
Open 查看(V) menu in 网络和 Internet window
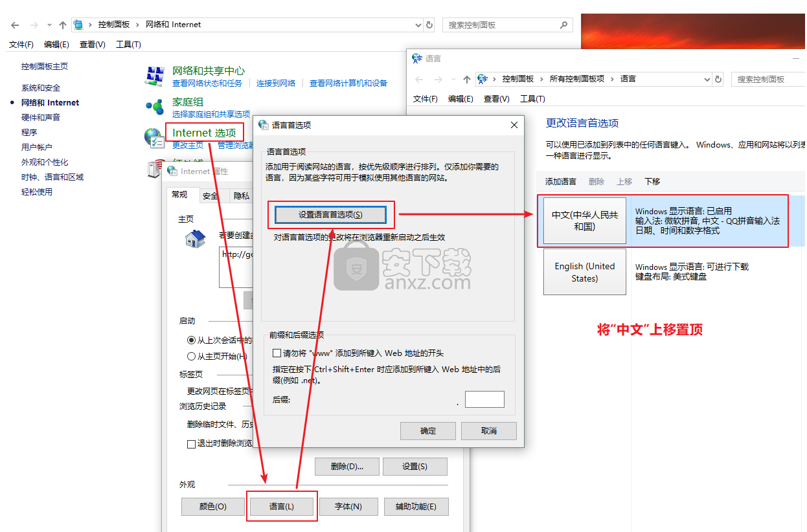pyautogui.click(x=93, y=45)
